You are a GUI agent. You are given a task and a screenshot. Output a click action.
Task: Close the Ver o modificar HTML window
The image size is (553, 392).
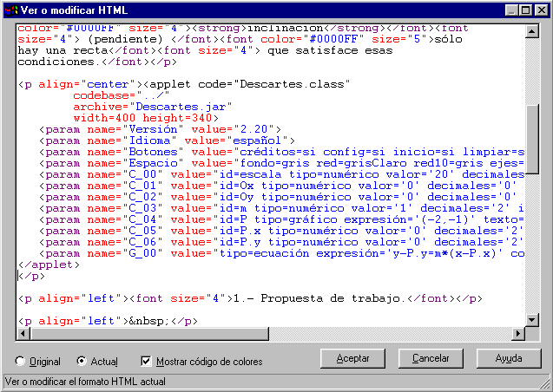[542, 10]
